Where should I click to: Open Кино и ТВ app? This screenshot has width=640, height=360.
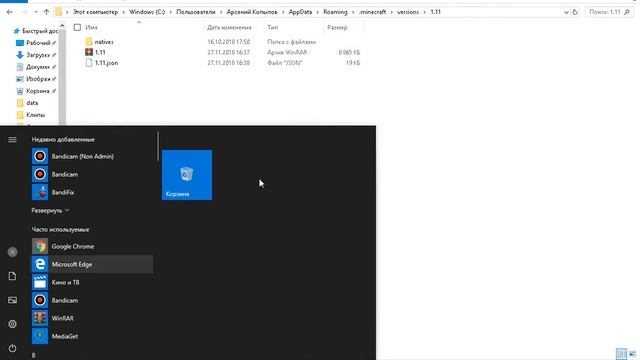pos(93,282)
